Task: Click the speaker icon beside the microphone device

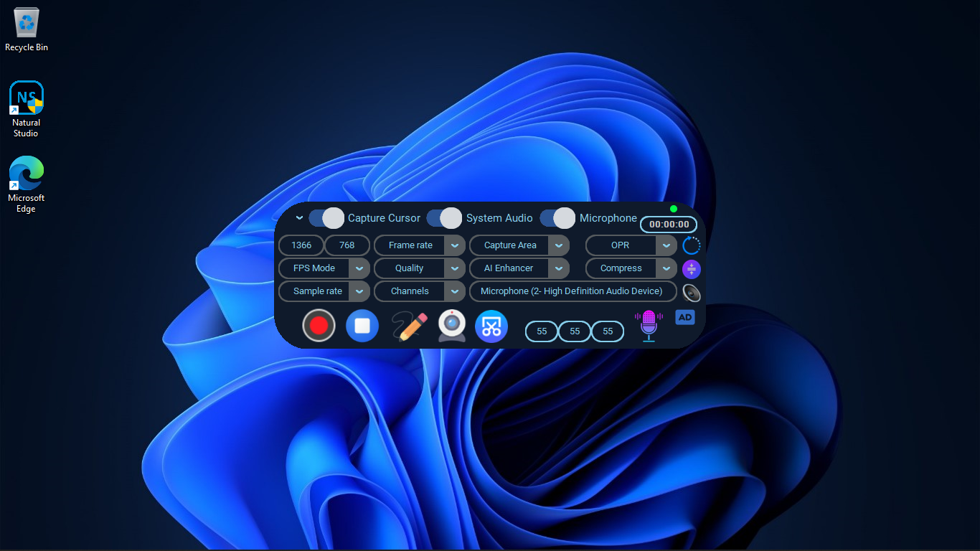Action: 691,292
